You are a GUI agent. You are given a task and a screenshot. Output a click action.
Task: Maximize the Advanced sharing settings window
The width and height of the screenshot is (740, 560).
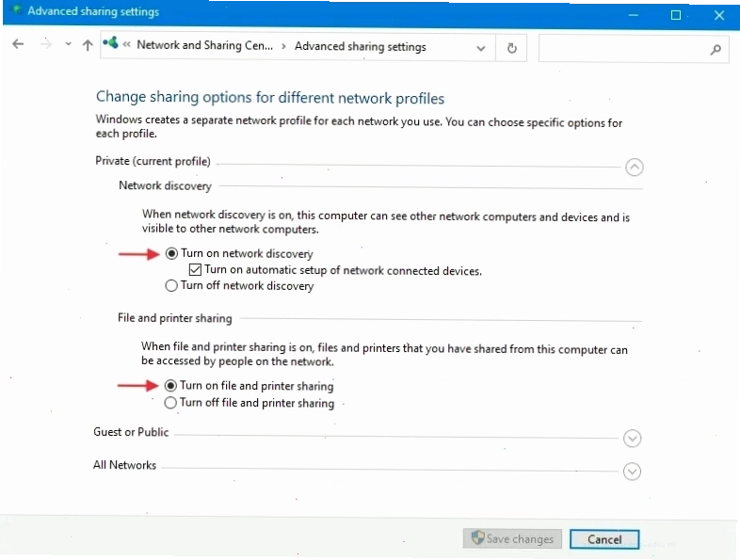676,15
